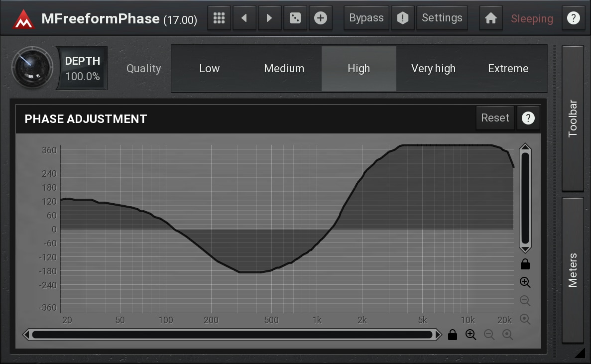Image resolution: width=591 pixels, height=364 pixels.
Task: Go to next preset arrow
Action: (269, 18)
